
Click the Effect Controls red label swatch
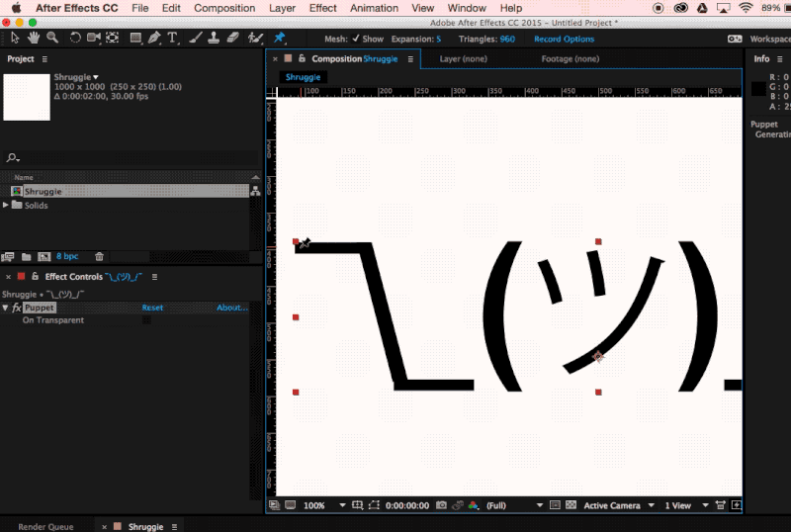pos(21,276)
